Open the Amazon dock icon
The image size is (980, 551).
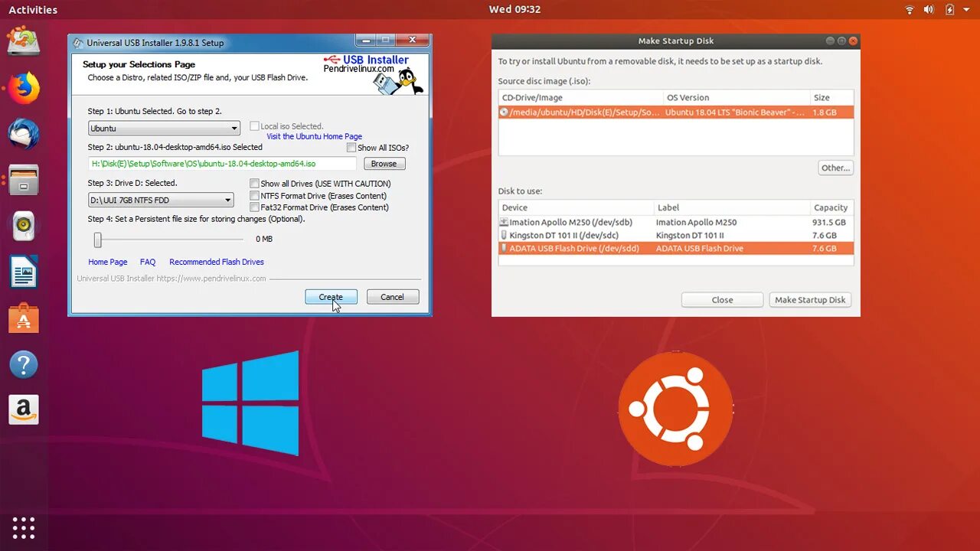click(24, 410)
